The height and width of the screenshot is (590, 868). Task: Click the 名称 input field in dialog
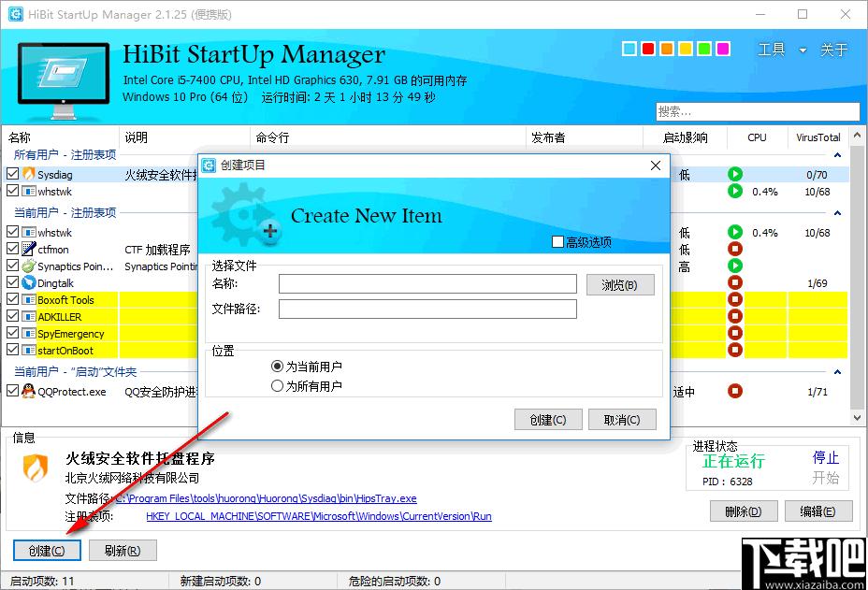(427, 284)
